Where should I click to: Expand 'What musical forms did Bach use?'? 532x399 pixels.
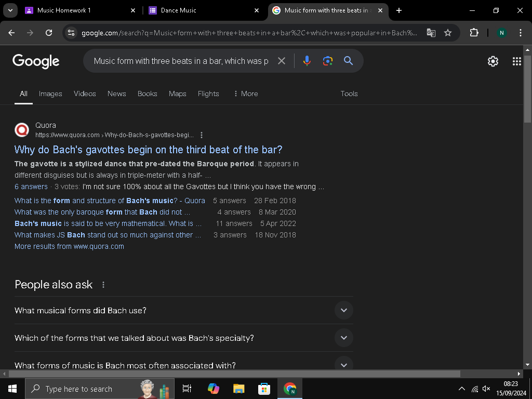(x=183, y=311)
